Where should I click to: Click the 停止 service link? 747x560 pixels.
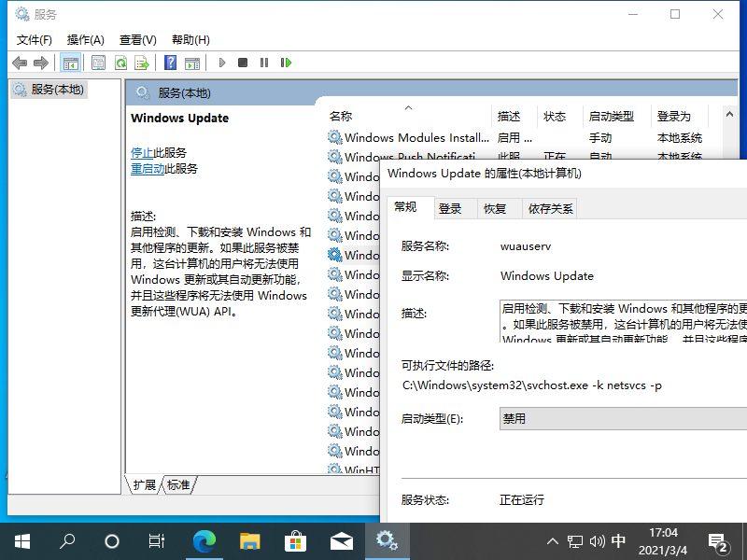tap(142, 152)
